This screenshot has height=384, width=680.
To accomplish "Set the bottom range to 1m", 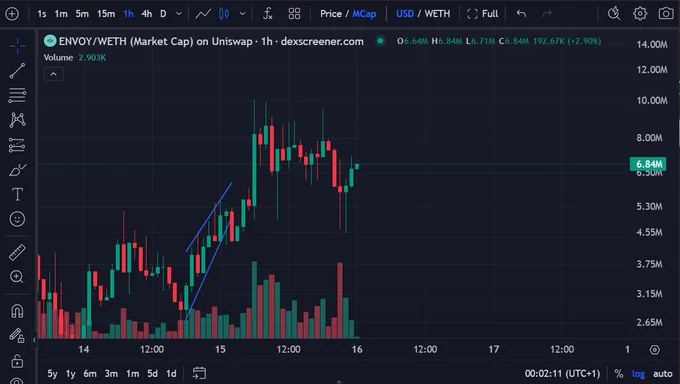I will point(133,374).
